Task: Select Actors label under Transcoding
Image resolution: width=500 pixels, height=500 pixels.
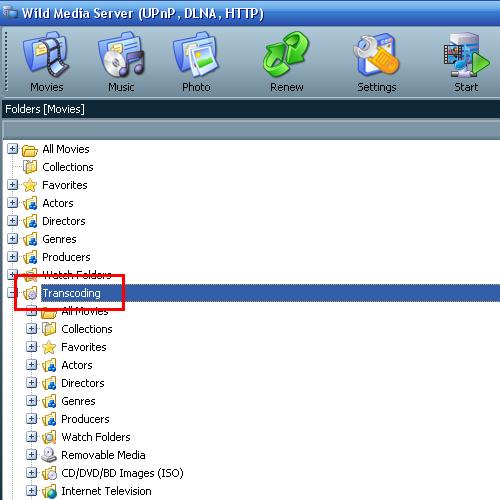Action: pyautogui.click(x=77, y=365)
